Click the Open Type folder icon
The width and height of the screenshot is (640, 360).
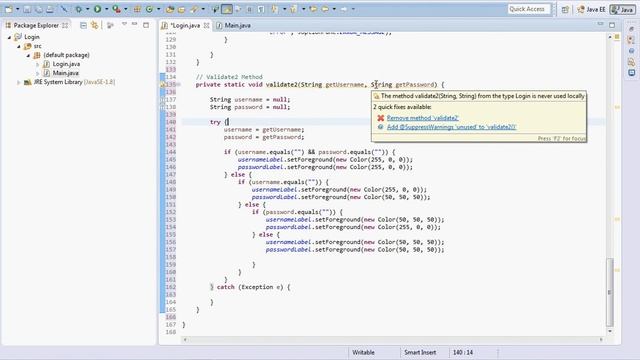(170, 9)
